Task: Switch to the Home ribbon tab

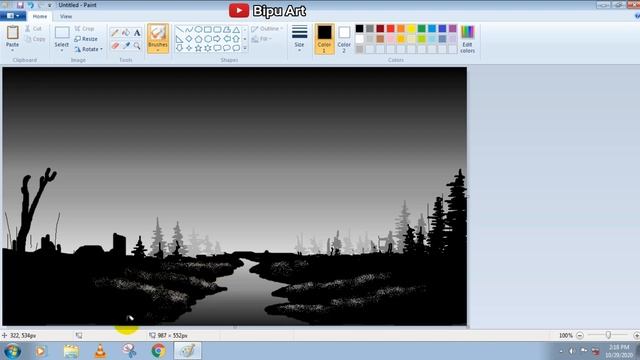Action: coord(40,16)
